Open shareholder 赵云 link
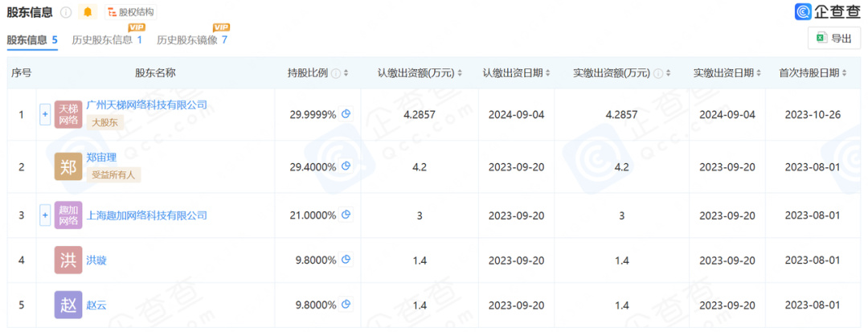 pos(96,305)
